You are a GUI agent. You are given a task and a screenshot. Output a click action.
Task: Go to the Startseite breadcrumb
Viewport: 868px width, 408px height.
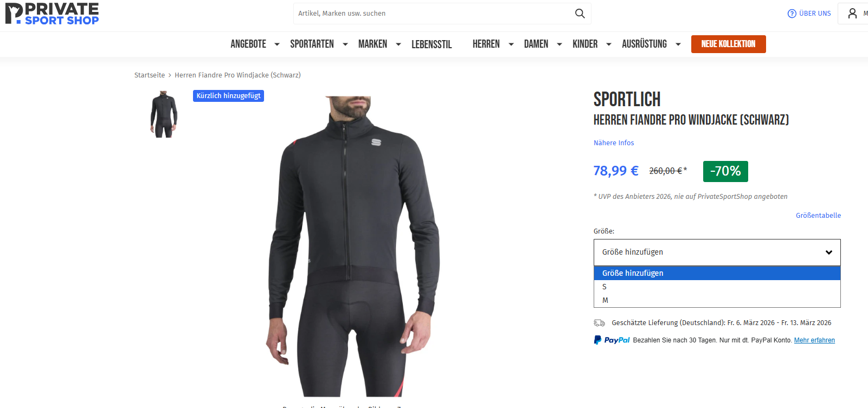pyautogui.click(x=150, y=75)
